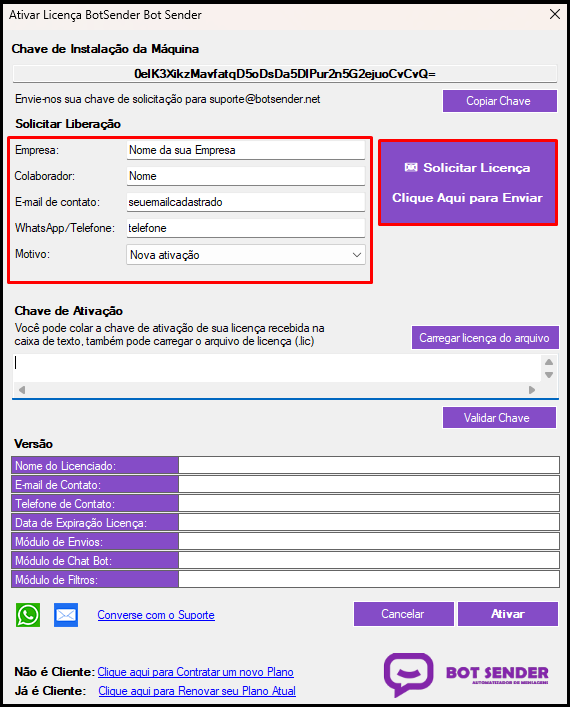Click the 'Envie-nos sua chave de solicitação' text
Viewport: 570px width, 707px height.
click(x=168, y=99)
